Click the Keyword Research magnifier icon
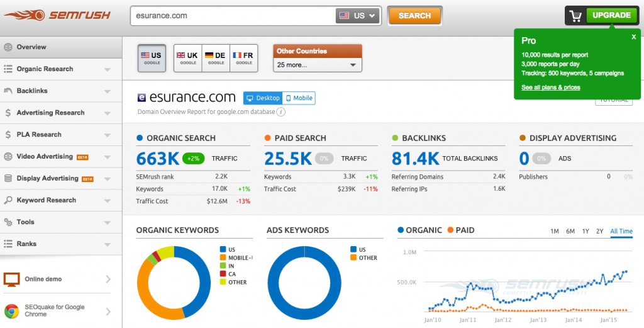This screenshot has width=644, height=328. (8, 200)
